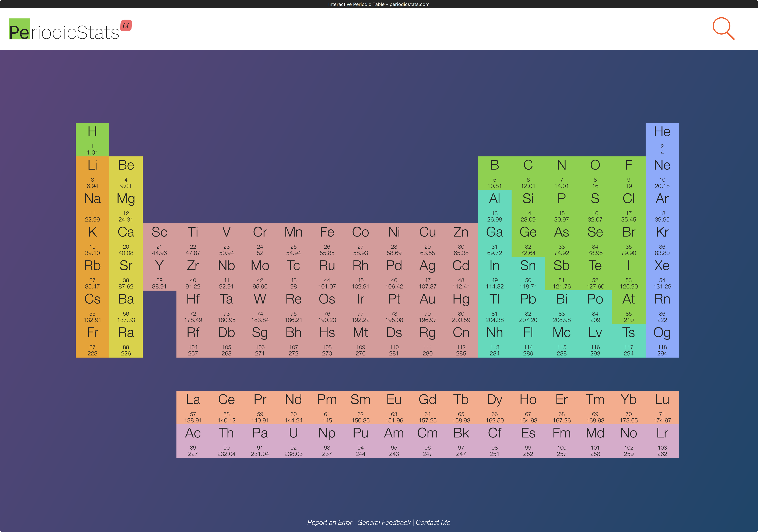This screenshot has height=532, width=758.
Task: Select the Carbon element tile
Action: point(528,173)
